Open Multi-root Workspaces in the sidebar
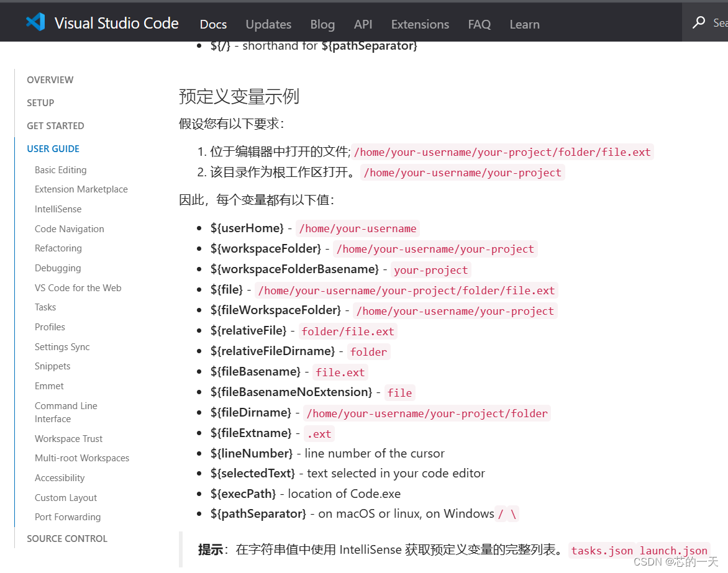 [82, 458]
